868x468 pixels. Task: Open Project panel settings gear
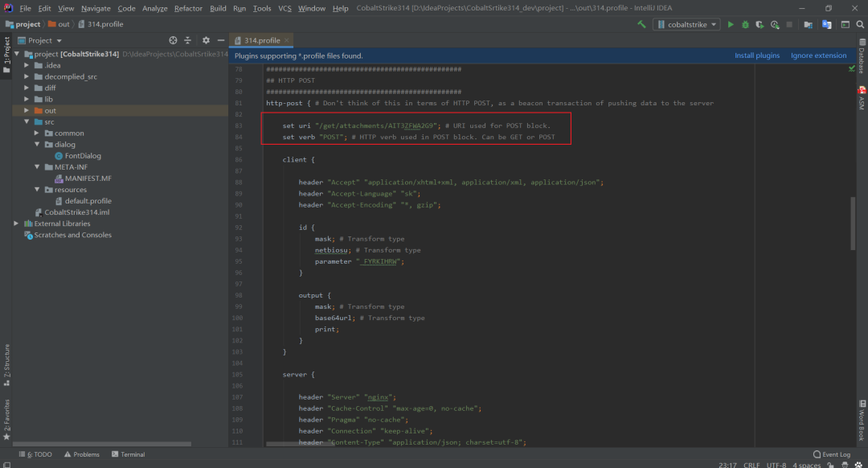206,40
